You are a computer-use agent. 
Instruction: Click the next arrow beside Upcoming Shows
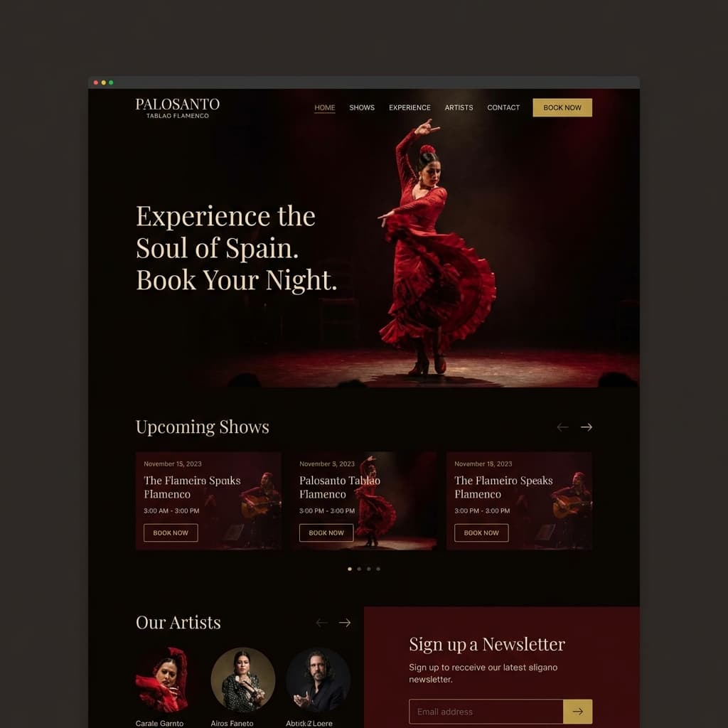coord(587,427)
